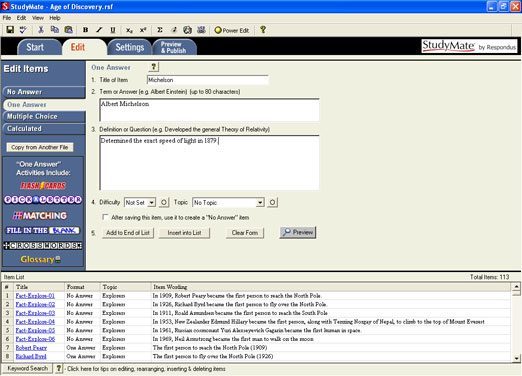Click the Flash Cards activity logo
Screen dimensions: 522x376
[x=43, y=186]
